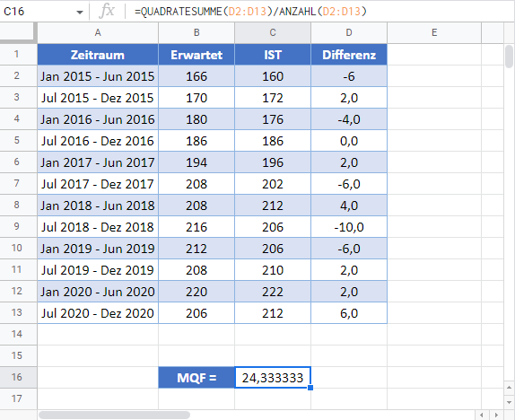Select cell Jul 2017 - Dez 2017
The image size is (515, 420).
[98, 184]
